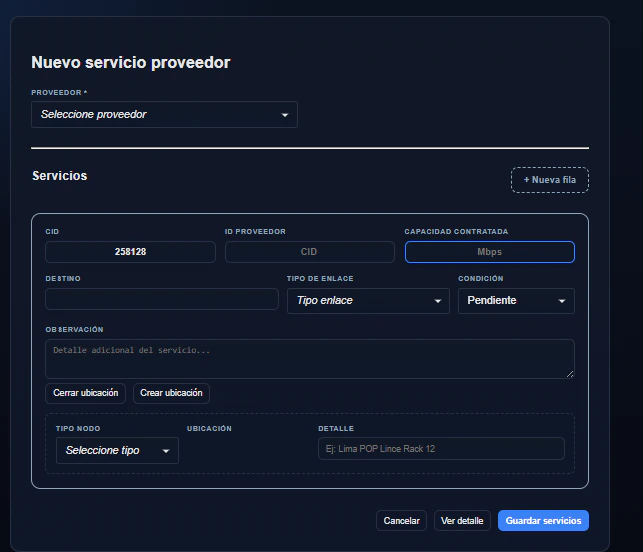Screen dimensions: 643x552
Task: Click the DETALLE label
Action: (336, 429)
